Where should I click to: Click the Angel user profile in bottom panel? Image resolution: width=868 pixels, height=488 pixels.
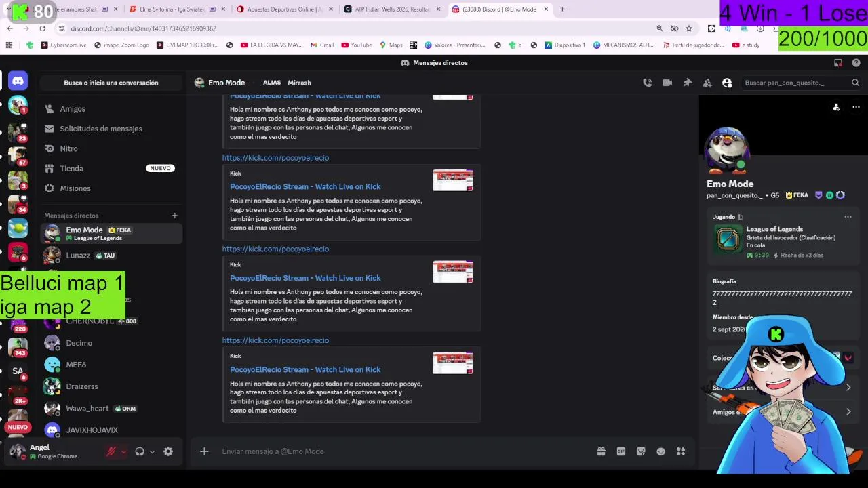tap(54, 451)
